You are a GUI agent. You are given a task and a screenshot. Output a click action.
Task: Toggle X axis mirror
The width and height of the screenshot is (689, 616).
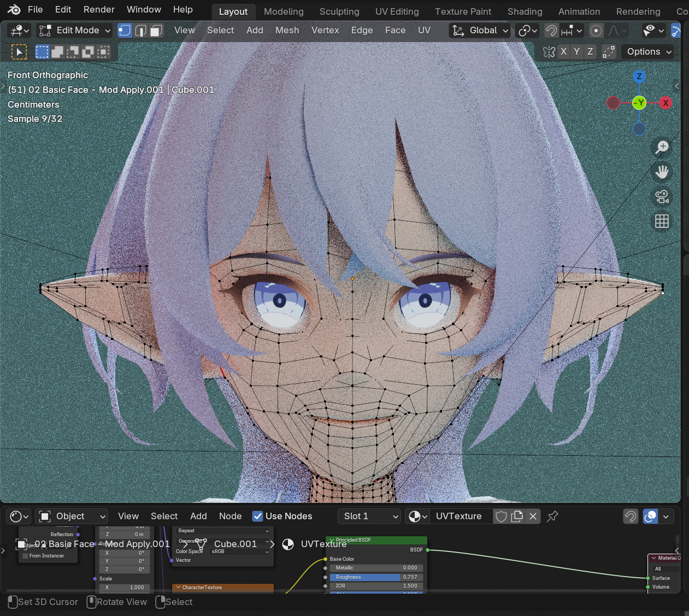564,52
